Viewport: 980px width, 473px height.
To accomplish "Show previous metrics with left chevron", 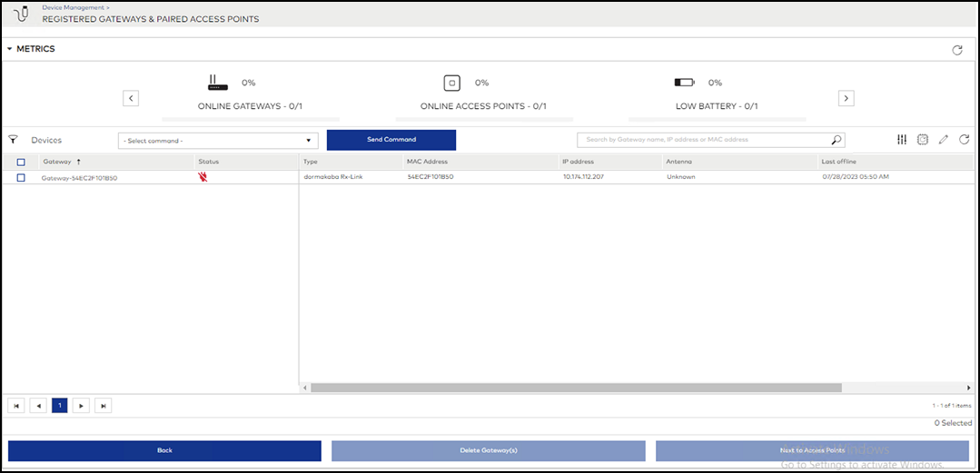I will click(131, 98).
